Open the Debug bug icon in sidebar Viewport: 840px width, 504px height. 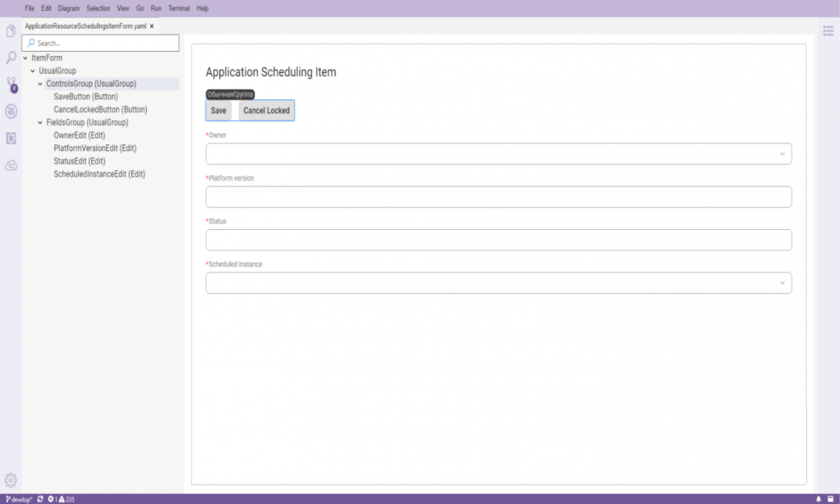[11, 111]
